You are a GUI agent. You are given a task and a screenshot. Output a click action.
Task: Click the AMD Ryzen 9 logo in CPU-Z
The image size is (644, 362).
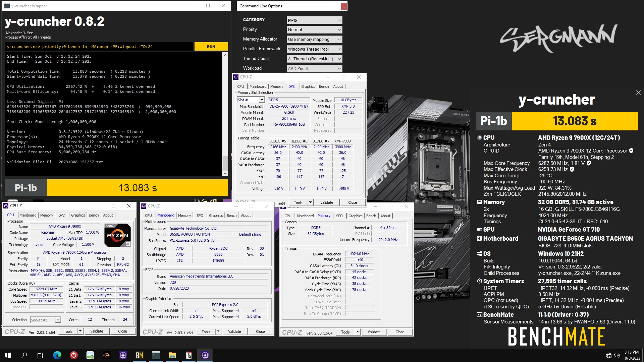click(x=117, y=235)
